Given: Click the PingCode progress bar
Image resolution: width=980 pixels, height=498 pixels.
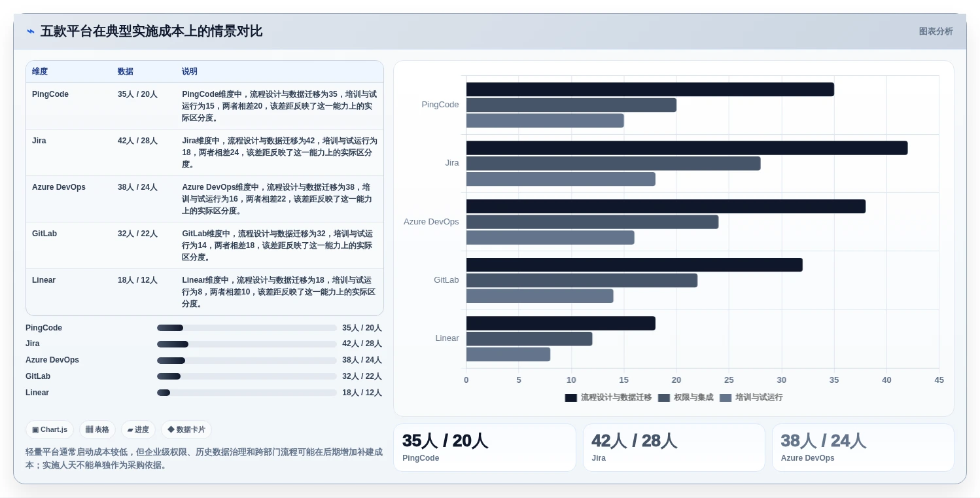Looking at the screenshot, I should [247, 328].
